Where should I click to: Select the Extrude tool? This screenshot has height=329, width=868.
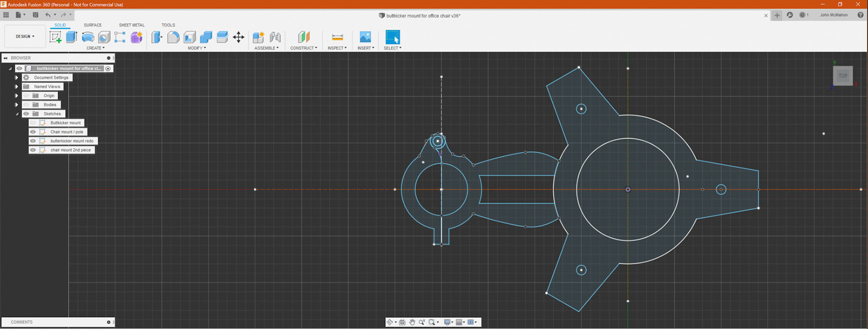[x=71, y=37]
